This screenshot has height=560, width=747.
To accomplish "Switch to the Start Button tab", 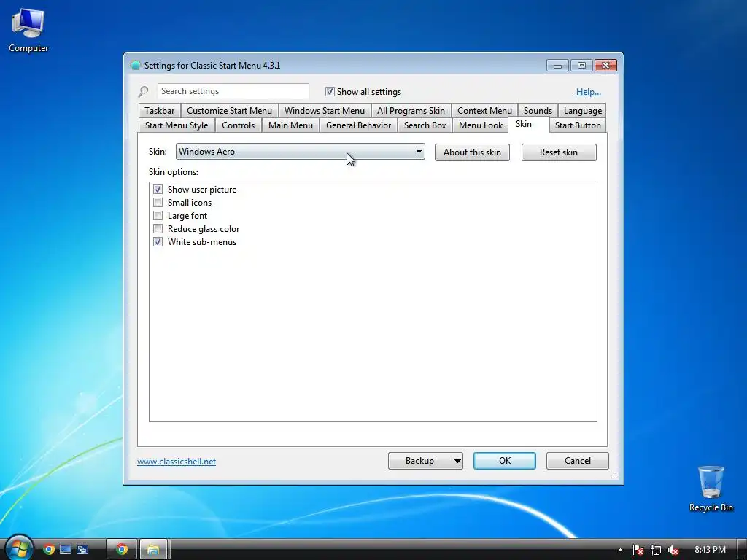I will tap(578, 125).
